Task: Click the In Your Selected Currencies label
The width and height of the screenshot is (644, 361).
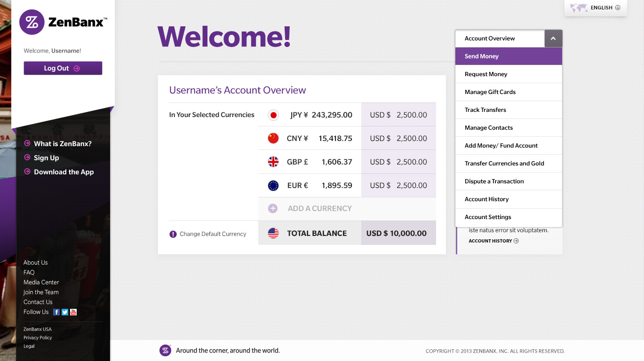Action: (x=212, y=115)
